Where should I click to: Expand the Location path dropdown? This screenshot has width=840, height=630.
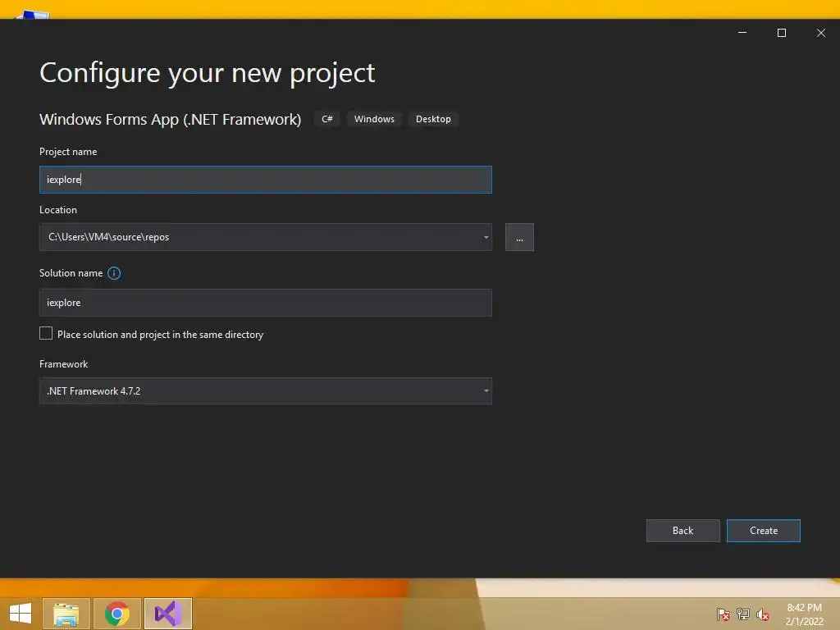click(x=486, y=237)
